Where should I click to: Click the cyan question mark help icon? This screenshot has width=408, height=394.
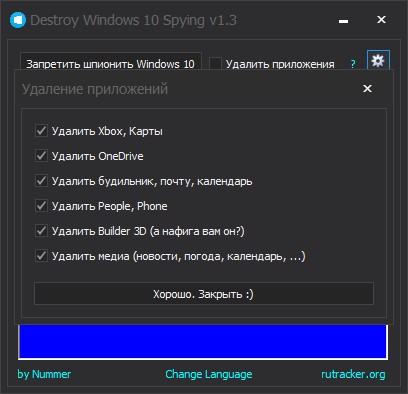[353, 64]
